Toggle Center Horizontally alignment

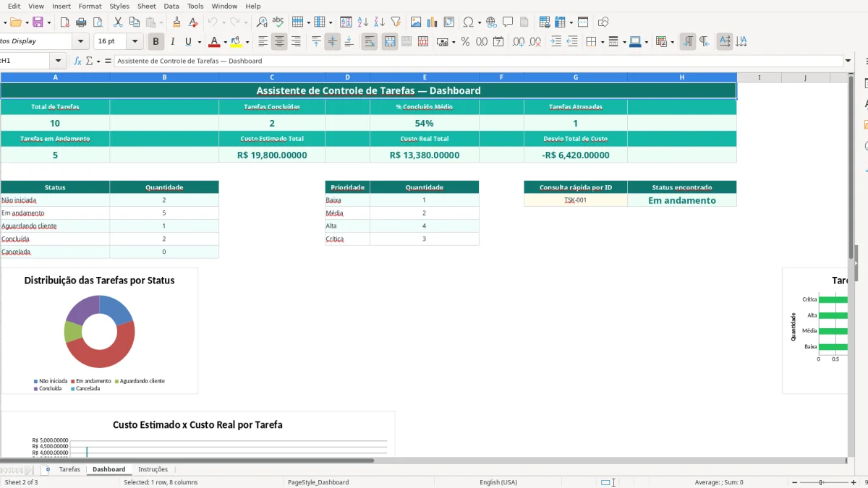pyautogui.click(x=279, y=42)
